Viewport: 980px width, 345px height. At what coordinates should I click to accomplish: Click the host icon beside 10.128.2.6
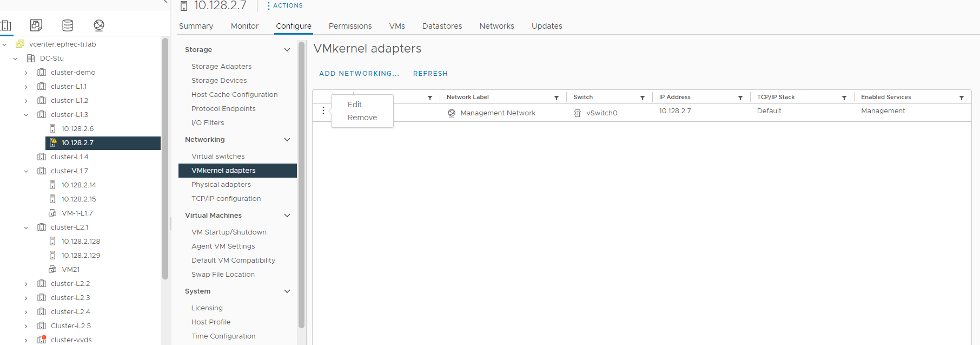click(52, 128)
